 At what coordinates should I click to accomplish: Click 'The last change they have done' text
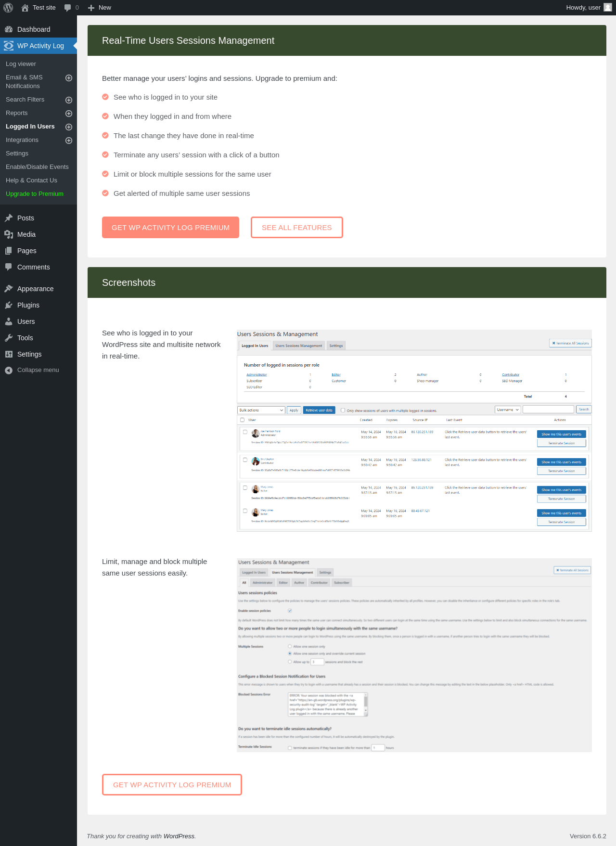click(183, 136)
